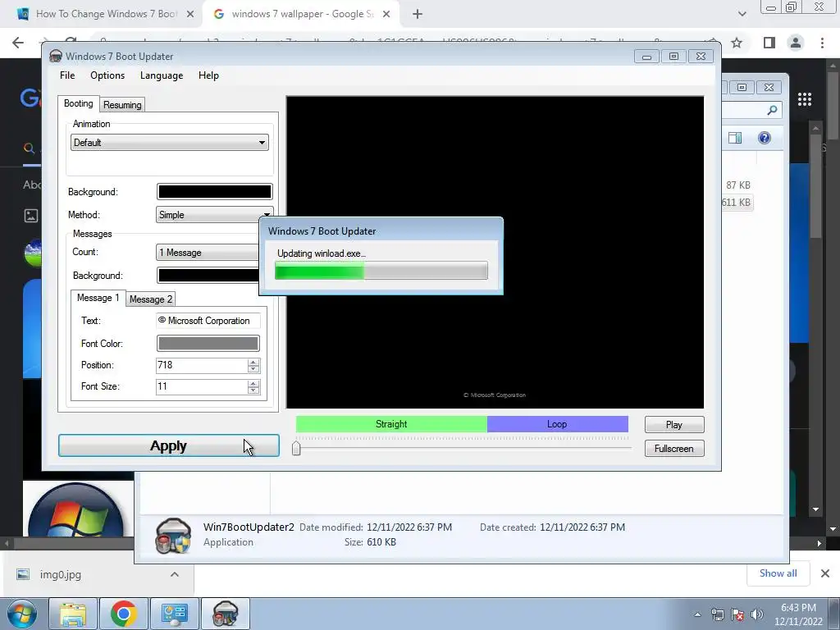Pick the boot Background color swatch
Screen dimensions: 840x630
(214, 192)
